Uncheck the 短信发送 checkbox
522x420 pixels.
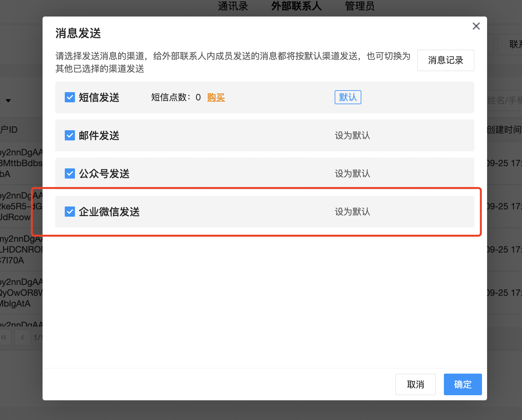pos(70,97)
